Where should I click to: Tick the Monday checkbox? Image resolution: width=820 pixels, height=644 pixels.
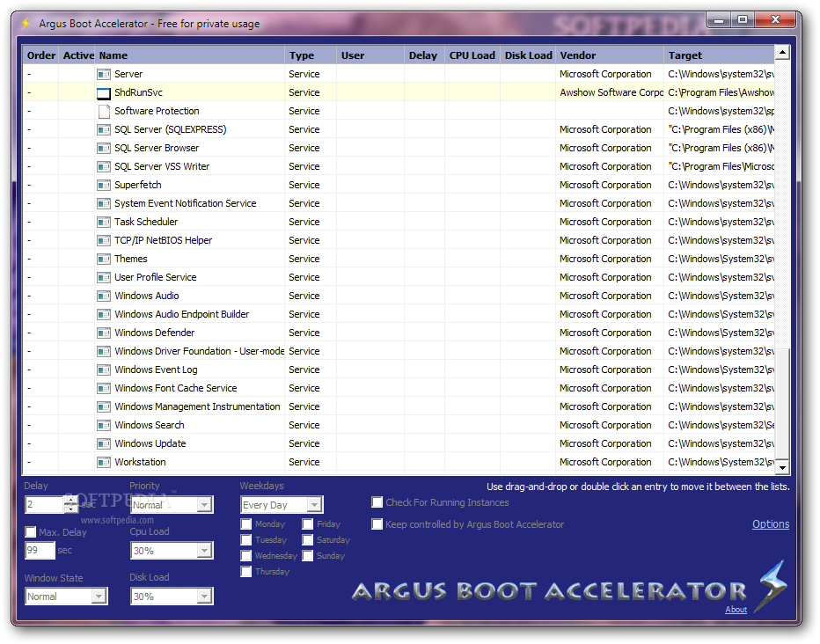[x=245, y=523]
